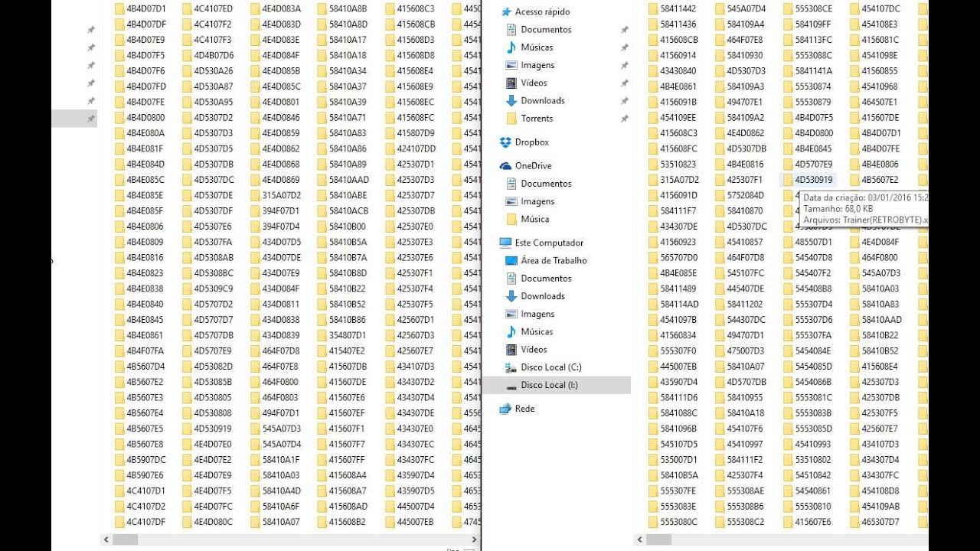Select the Disco Local (I:) drive
The image size is (980, 551).
(x=557, y=385)
